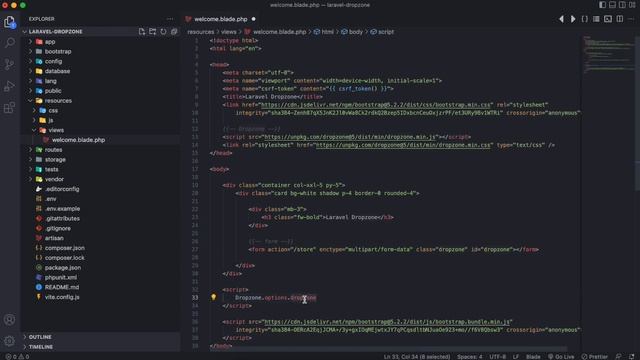Screen dimensions: 640x360
Task: Open the Extensions view
Action: [x=9, y=107]
